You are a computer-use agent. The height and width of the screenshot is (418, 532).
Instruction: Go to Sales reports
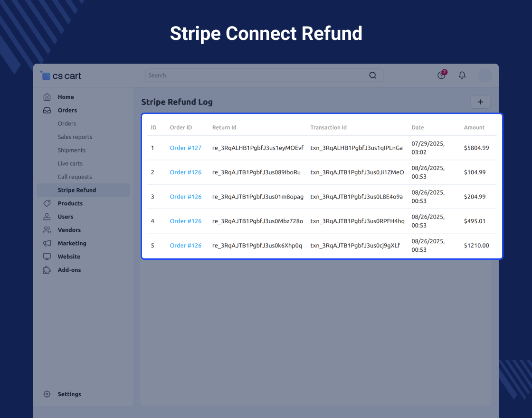[75, 137]
